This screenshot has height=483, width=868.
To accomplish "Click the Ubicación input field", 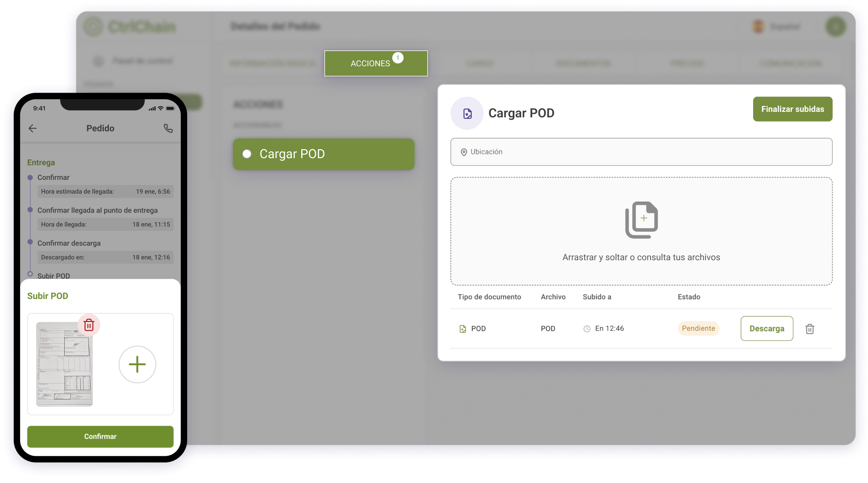I will tap(641, 152).
